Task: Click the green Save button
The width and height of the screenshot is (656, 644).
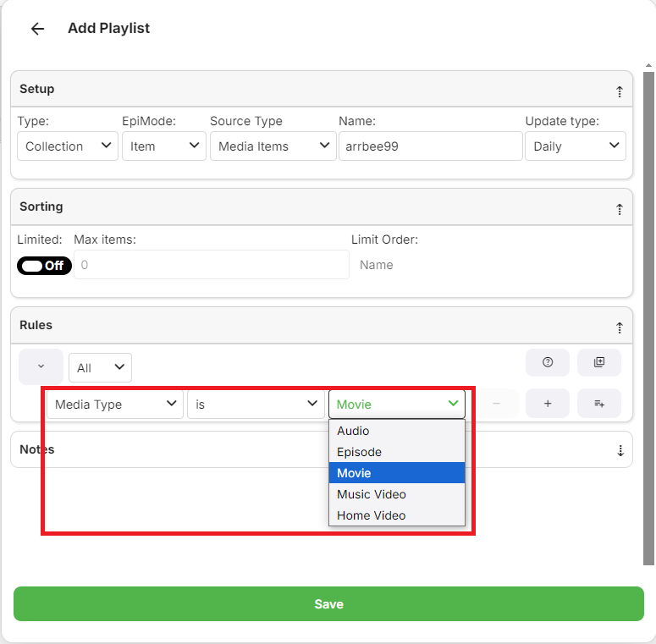Action: (x=328, y=604)
